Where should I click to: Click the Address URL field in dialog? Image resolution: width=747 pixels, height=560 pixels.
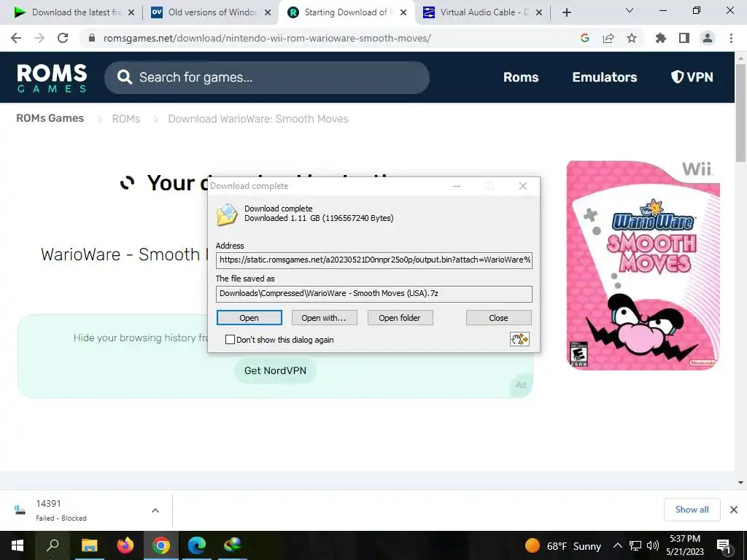(x=374, y=260)
